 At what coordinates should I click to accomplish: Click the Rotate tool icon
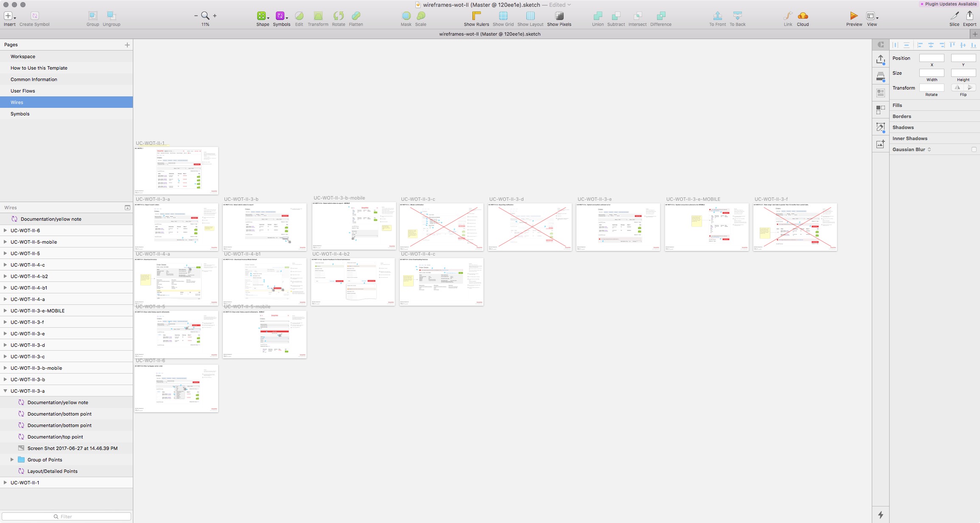click(338, 16)
